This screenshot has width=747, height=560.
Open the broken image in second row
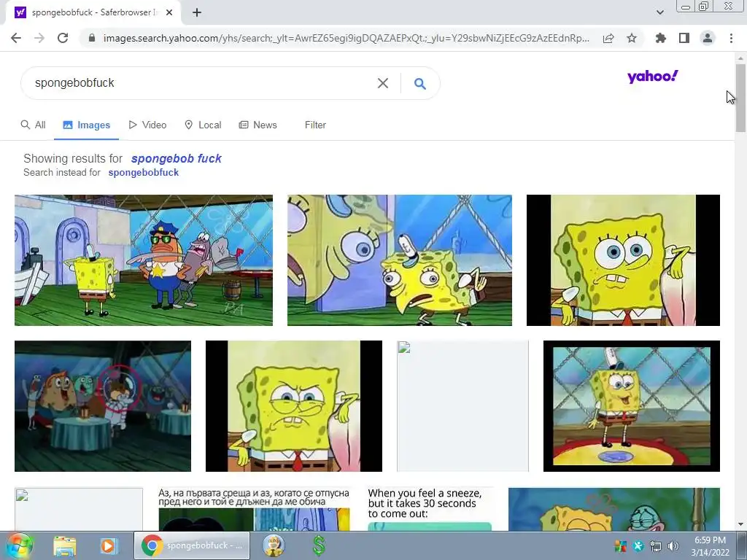pyautogui.click(x=462, y=405)
